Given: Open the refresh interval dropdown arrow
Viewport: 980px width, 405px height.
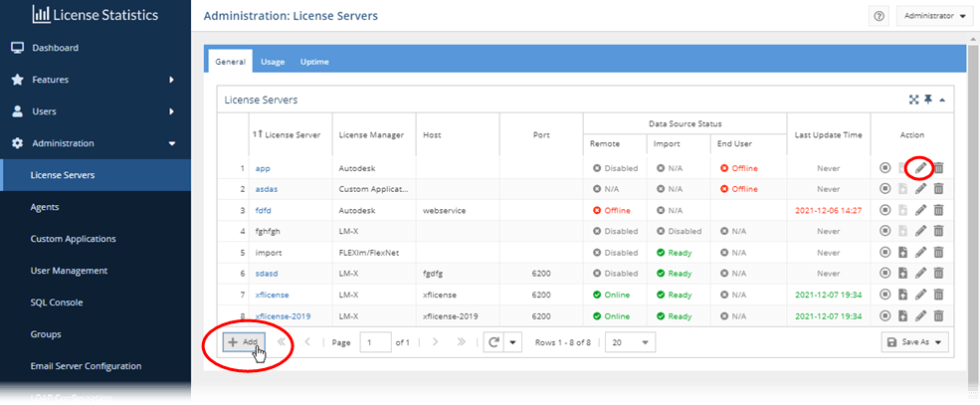Looking at the screenshot, I should tap(512, 342).
